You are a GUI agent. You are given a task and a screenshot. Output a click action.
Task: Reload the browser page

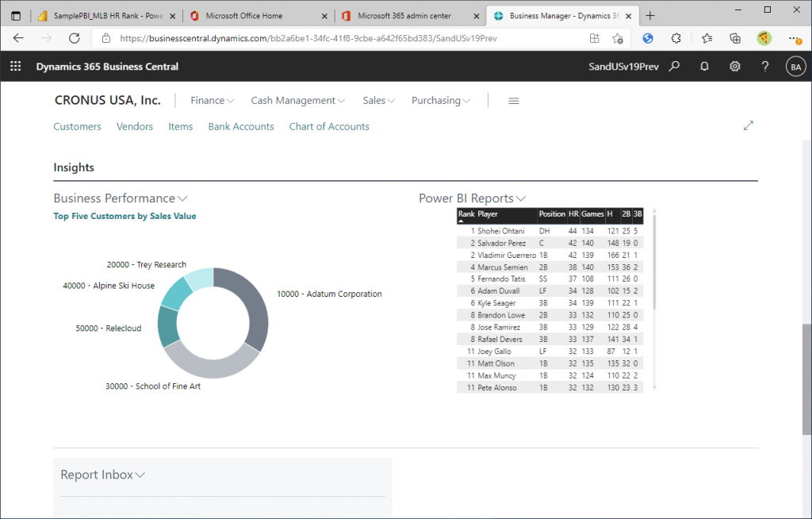75,38
